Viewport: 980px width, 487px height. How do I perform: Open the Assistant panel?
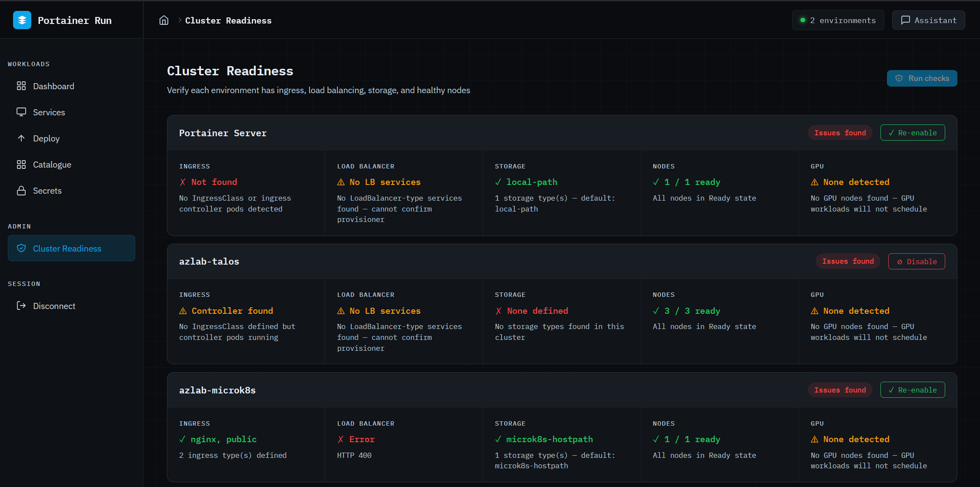(928, 20)
